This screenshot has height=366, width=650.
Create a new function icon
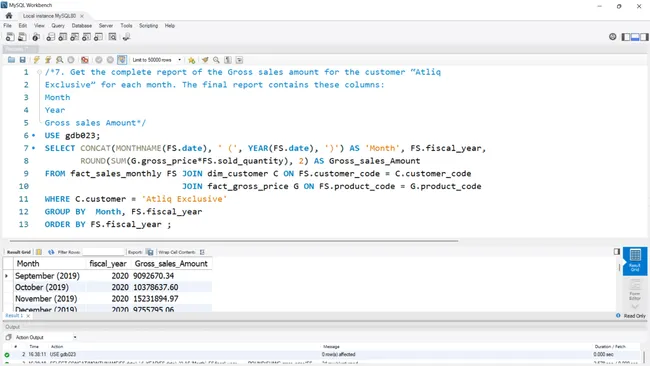(x=98, y=37)
